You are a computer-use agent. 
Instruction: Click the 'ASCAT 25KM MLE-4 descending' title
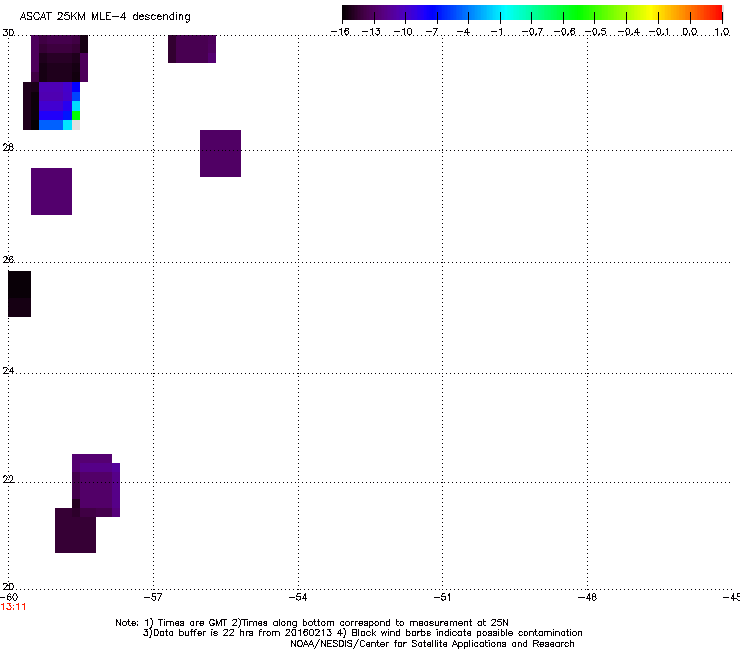click(105, 17)
